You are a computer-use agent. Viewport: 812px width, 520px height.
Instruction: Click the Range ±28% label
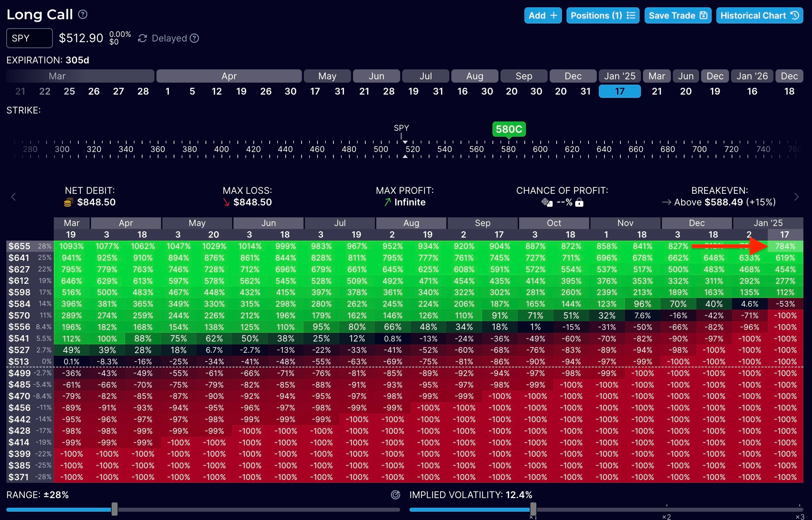click(x=38, y=495)
